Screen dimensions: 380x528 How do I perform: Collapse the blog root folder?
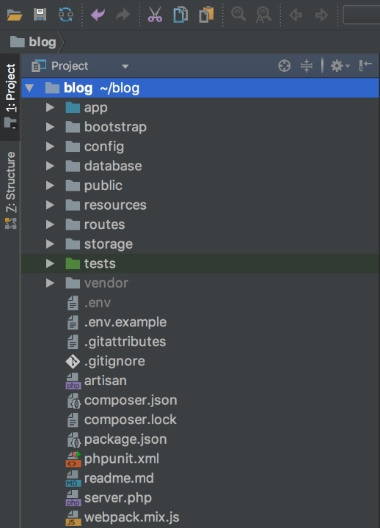point(30,88)
